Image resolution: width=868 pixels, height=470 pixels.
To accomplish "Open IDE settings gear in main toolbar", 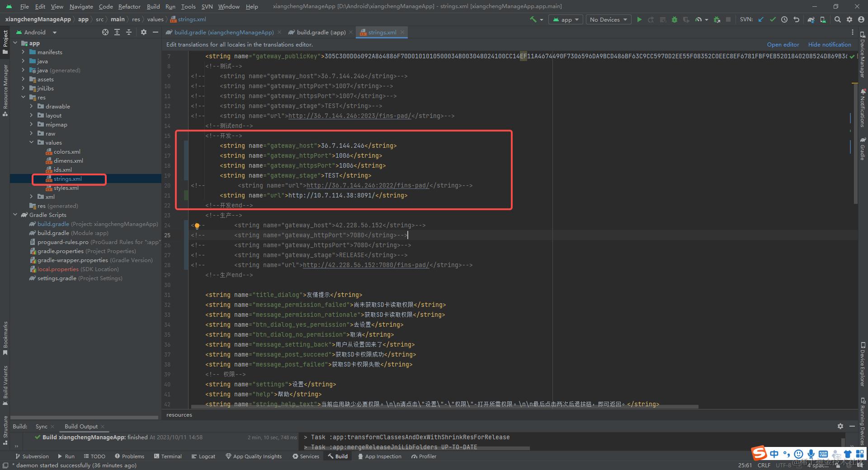I will pos(849,19).
